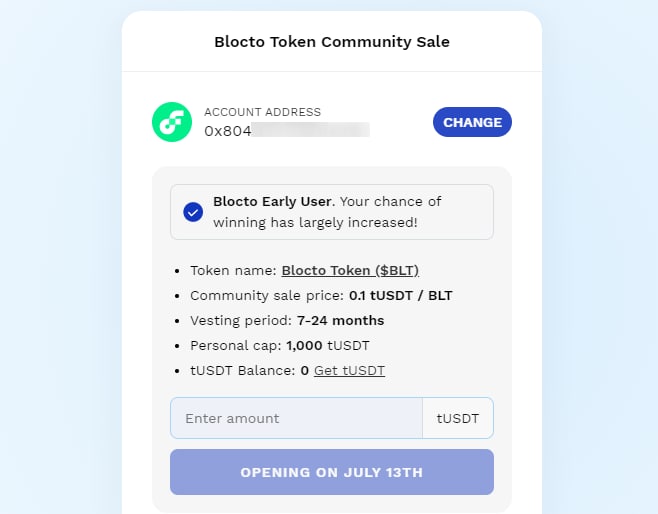
Task: Click the tUSDT Balance value 0
Action: 304,371
